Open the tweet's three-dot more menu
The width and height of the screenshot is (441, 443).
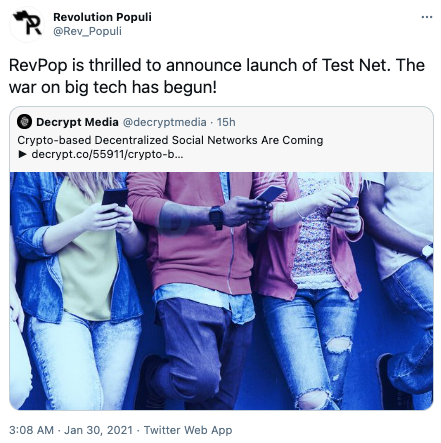tap(427, 17)
